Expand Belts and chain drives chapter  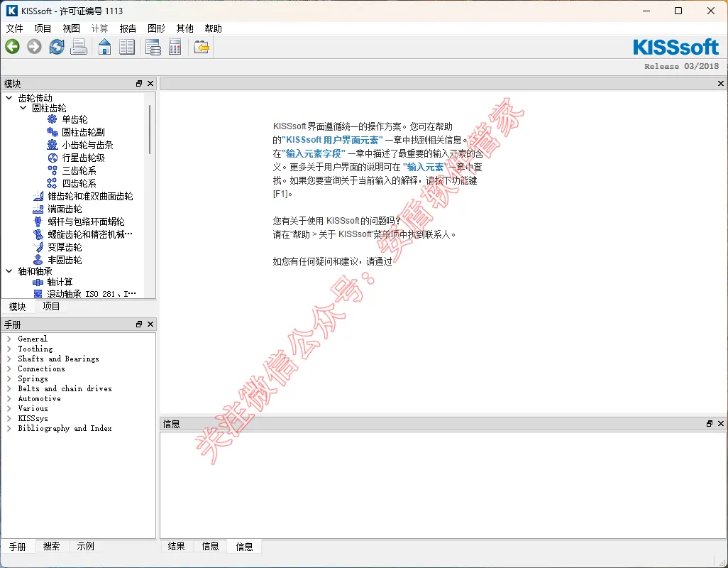click(9, 389)
